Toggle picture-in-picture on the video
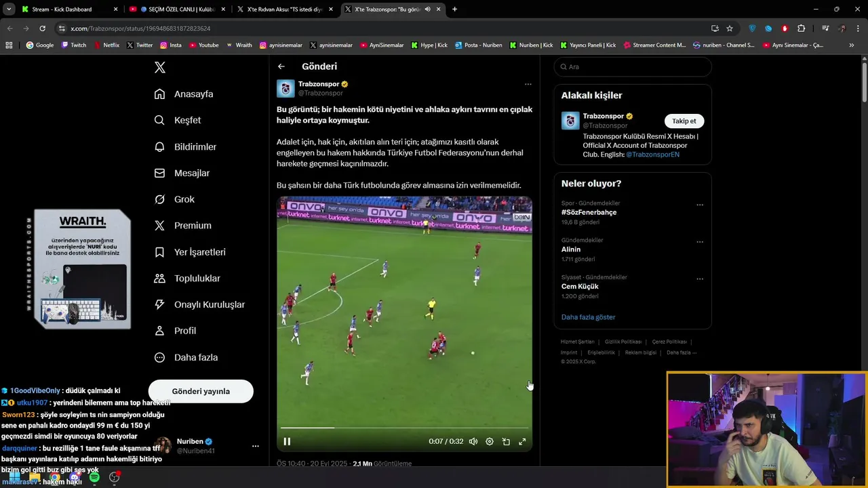 point(506,441)
